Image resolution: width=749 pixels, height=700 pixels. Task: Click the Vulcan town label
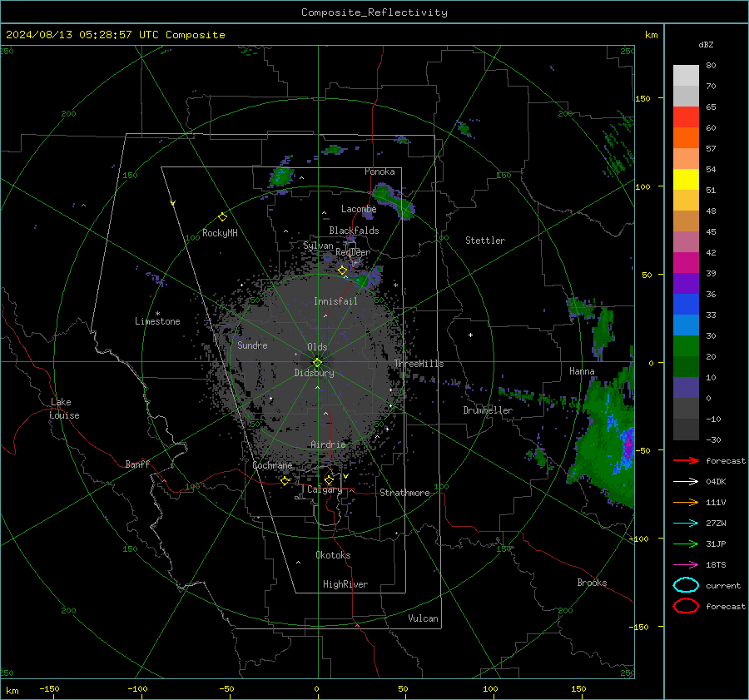click(423, 618)
